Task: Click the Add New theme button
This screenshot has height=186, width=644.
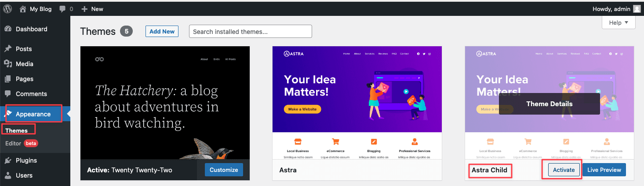Action: coord(162,31)
